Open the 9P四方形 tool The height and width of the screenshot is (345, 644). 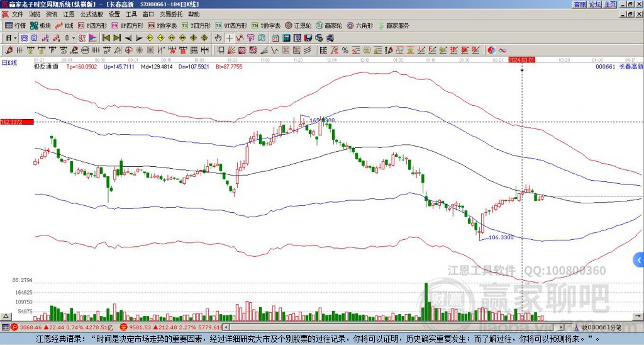pos(127,25)
